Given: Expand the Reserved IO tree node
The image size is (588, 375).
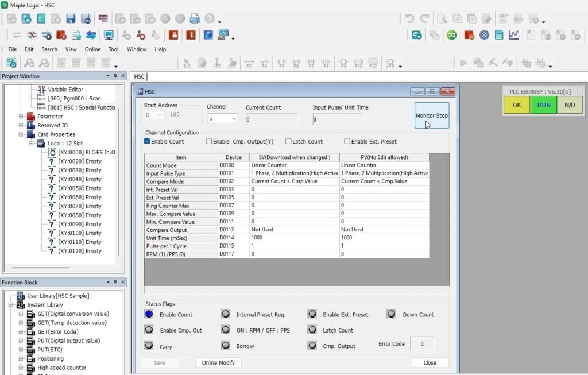Looking at the screenshot, I should pyautogui.click(x=21, y=125).
